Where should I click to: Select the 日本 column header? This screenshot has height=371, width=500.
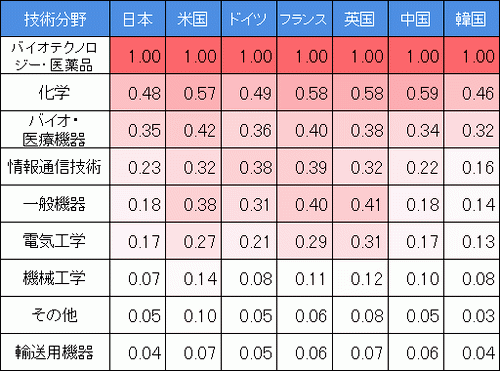tap(138, 19)
